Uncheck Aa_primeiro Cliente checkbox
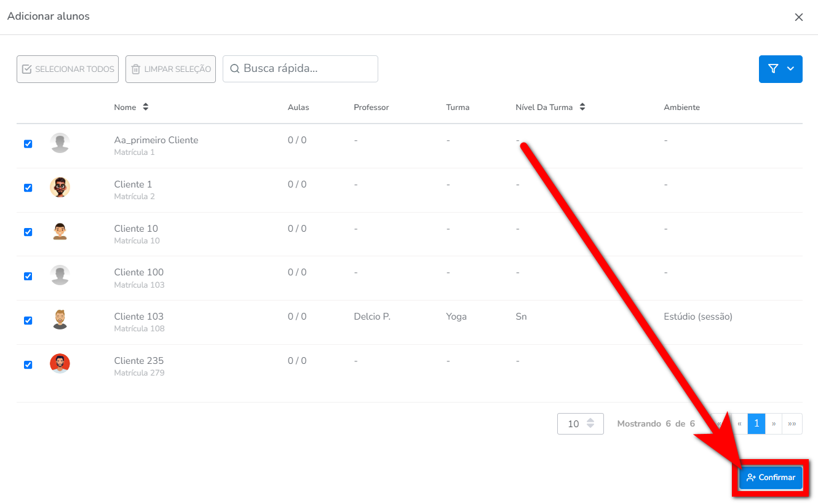The image size is (818, 504). [28, 144]
